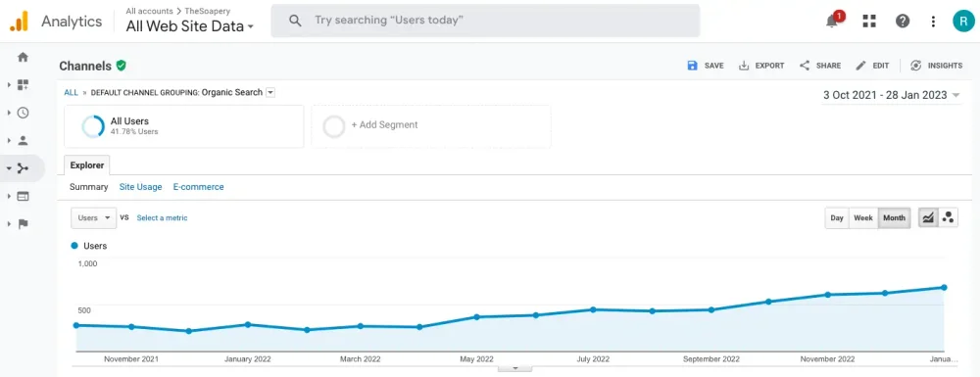Click the ALL breadcrumb link
This screenshot has width=980, height=377.
[x=72, y=92]
